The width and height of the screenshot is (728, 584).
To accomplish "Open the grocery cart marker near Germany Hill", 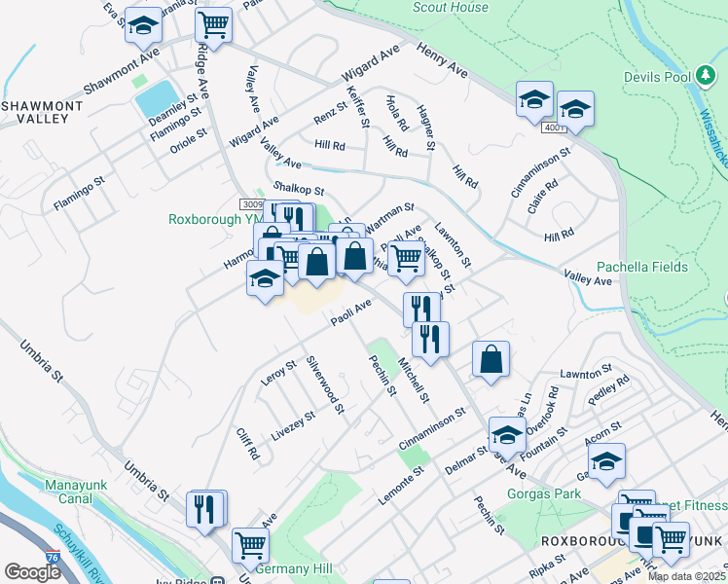I will (x=251, y=546).
